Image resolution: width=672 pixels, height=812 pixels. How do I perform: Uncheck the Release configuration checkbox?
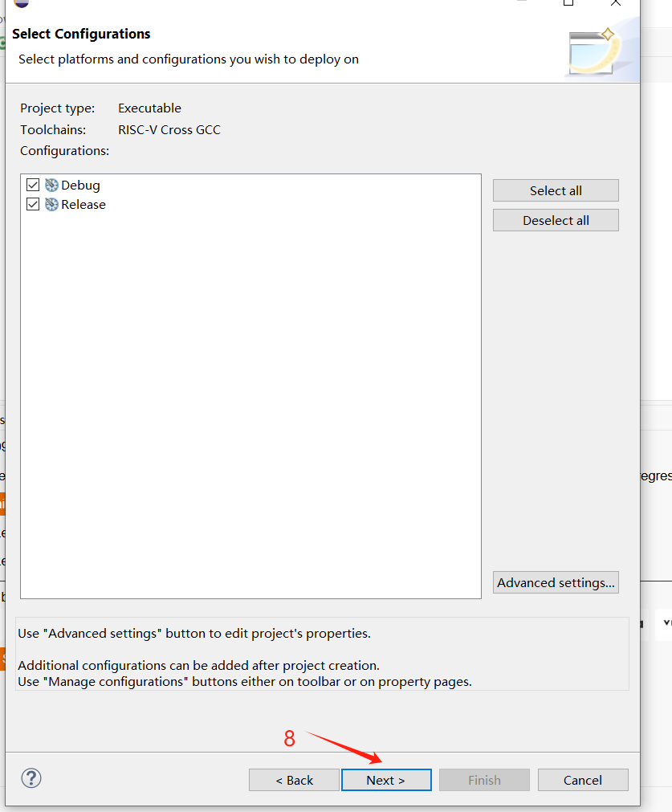point(33,205)
